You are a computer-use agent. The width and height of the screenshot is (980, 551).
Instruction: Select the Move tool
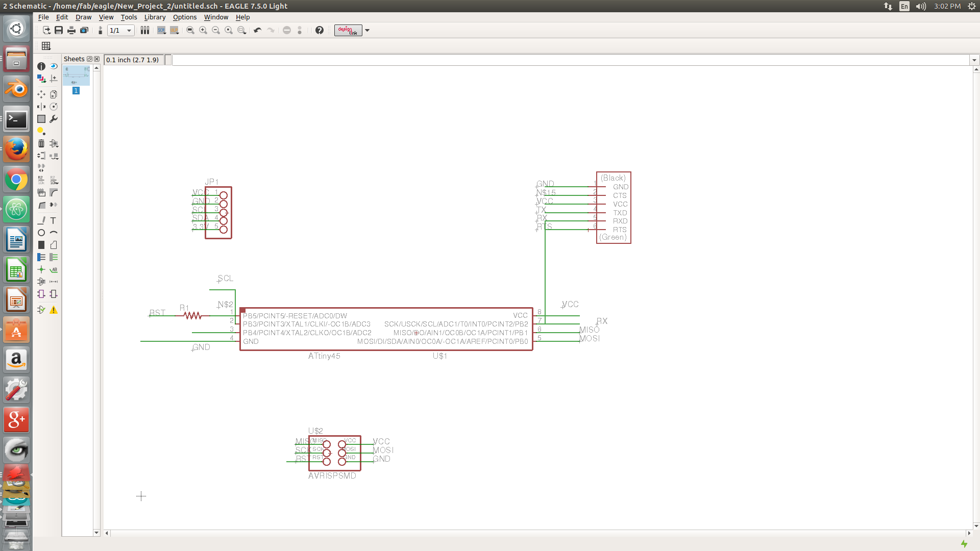click(41, 94)
